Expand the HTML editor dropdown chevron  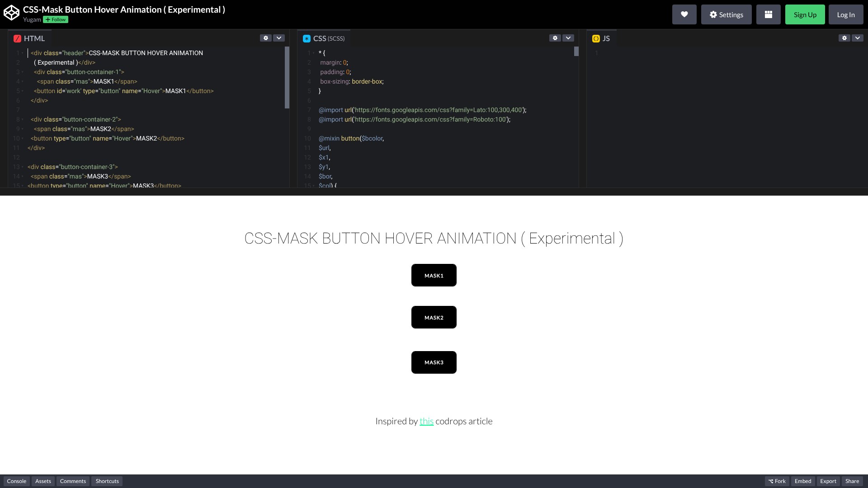click(x=279, y=38)
